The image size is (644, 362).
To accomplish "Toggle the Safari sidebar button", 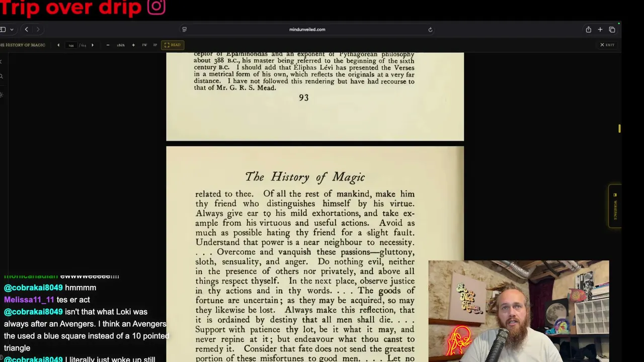I will click(3, 30).
